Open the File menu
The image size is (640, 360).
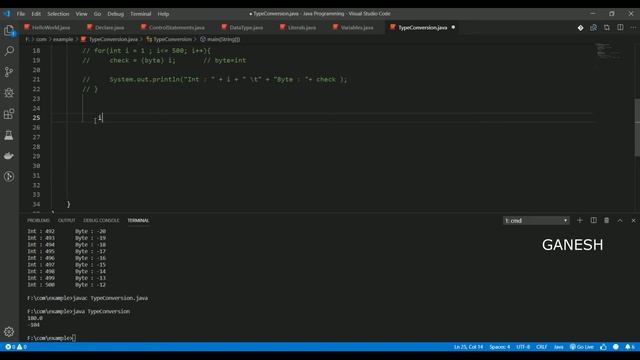coord(21,14)
